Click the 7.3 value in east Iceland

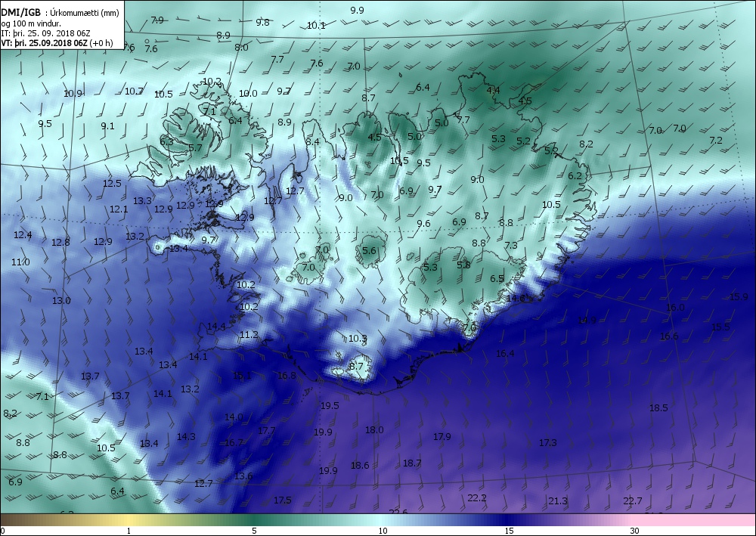click(510, 246)
